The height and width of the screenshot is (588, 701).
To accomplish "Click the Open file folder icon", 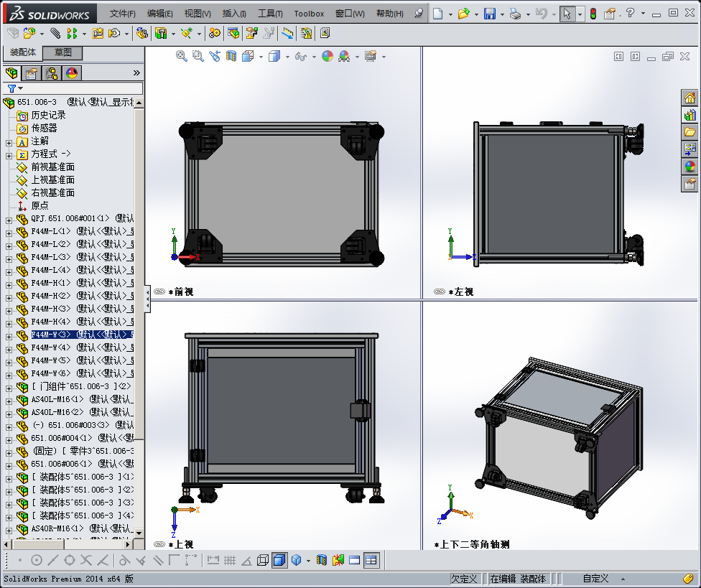I will coord(464,14).
